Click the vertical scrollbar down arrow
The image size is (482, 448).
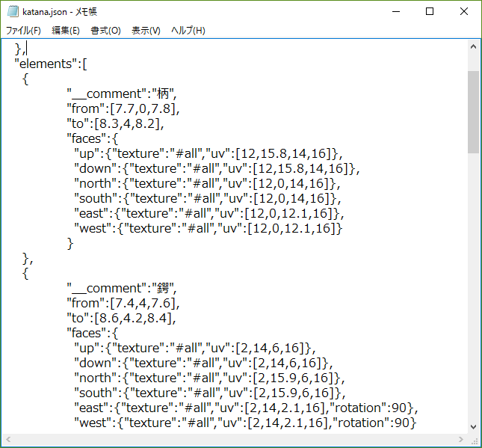coord(473,427)
